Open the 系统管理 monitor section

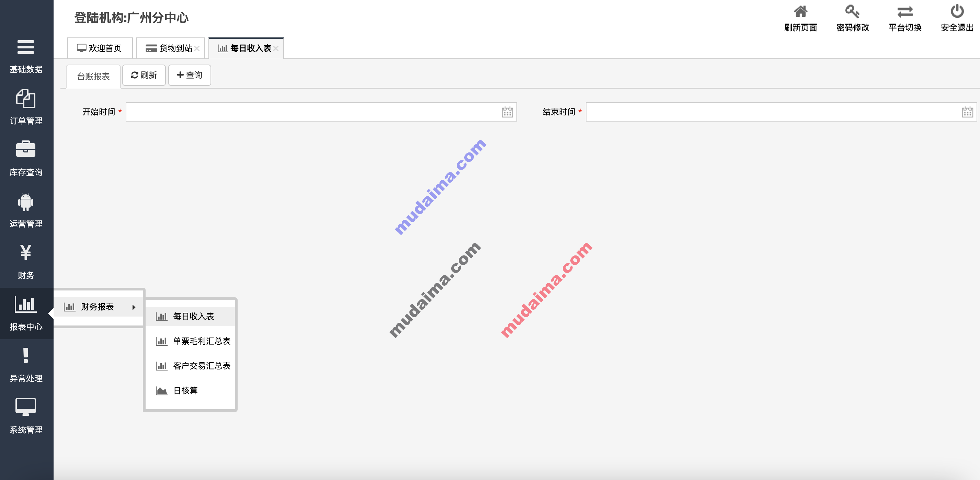click(x=26, y=416)
